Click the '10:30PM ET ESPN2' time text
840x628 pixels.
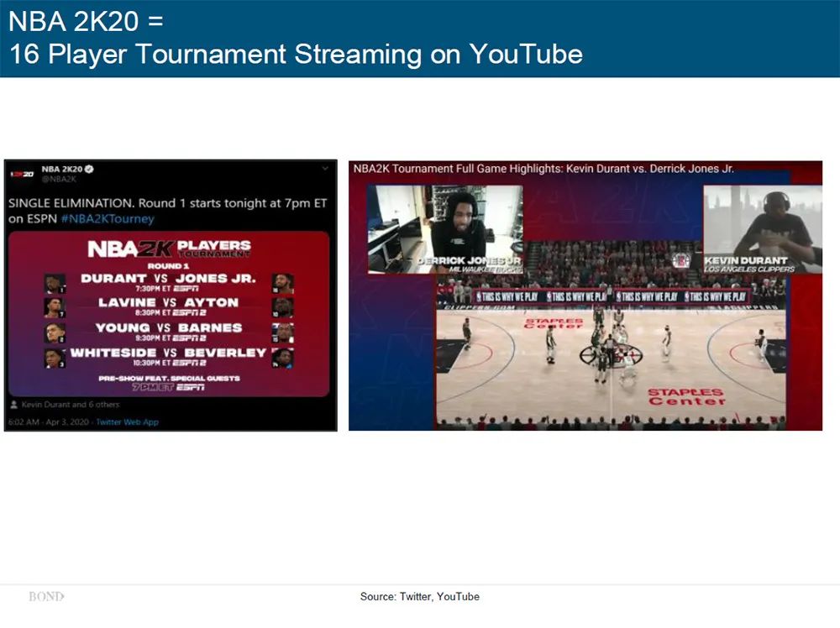(x=170, y=363)
